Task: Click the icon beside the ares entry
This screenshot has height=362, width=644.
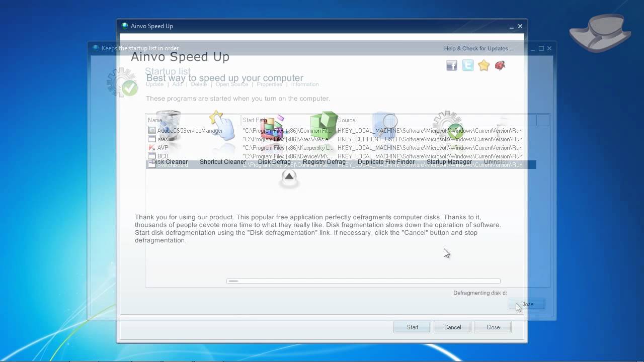Action: pos(152,139)
